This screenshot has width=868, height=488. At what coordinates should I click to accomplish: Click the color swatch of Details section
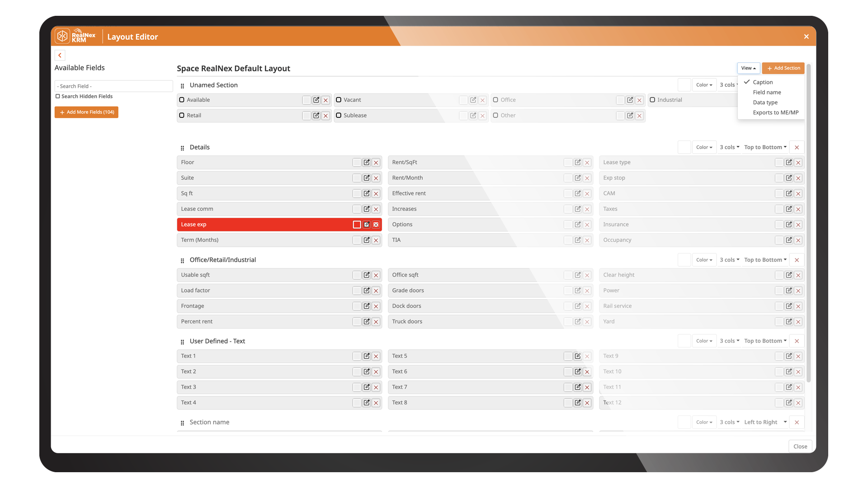[684, 147]
